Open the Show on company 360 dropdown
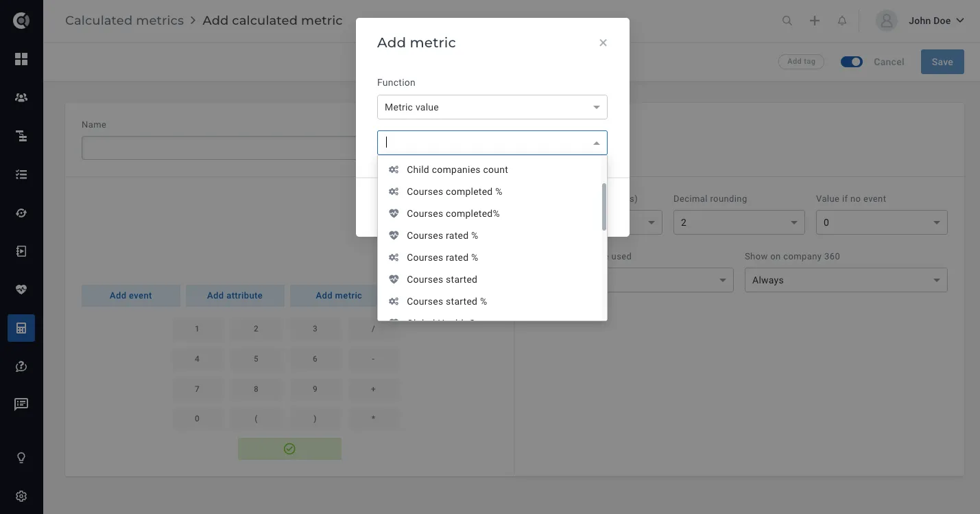The width and height of the screenshot is (980, 514). coord(846,280)
